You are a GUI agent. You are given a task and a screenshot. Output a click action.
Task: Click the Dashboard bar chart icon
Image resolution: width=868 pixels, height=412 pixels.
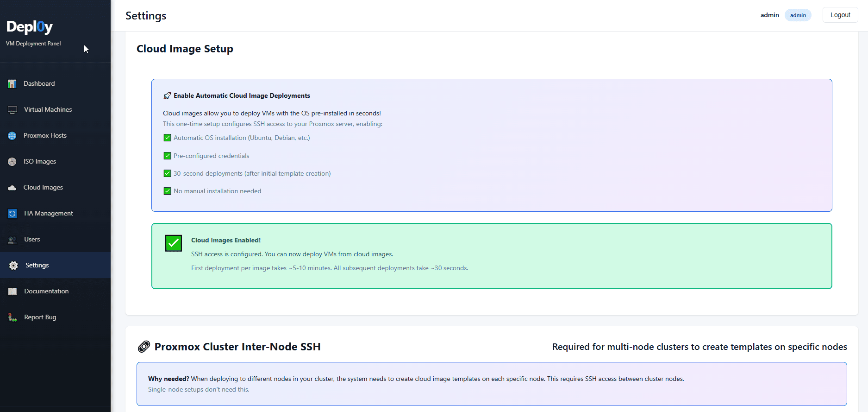(x=12, y=84)
